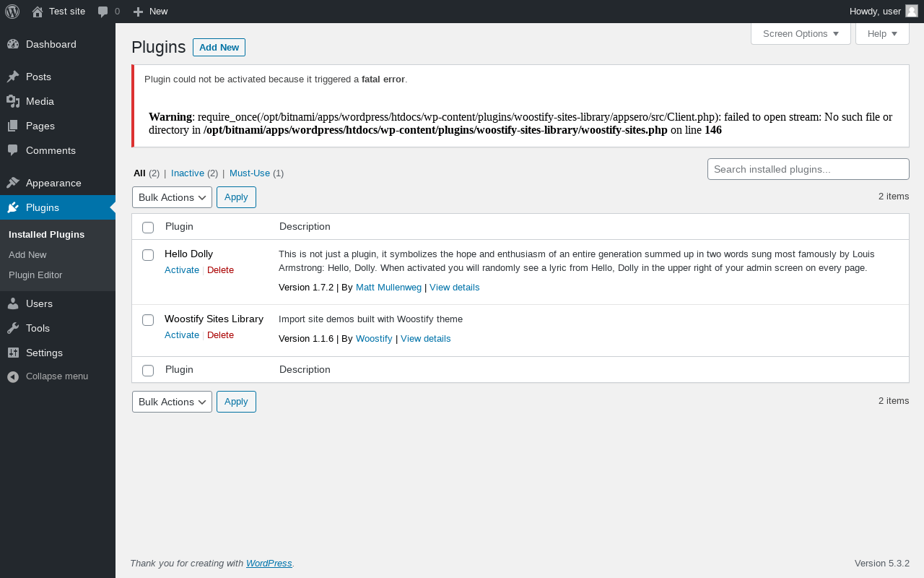Filter by Inactive plugins

pyautogui.click(x=188, y=173)
